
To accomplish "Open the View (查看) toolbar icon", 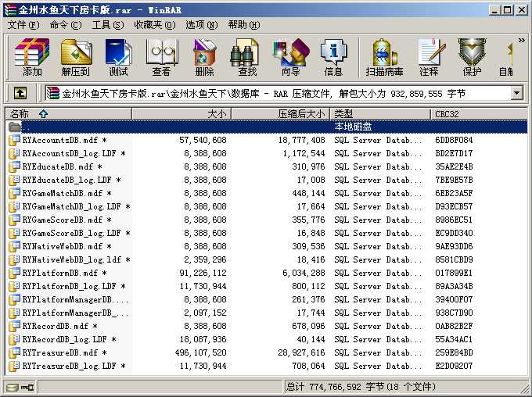I will [x=161, y=56].
